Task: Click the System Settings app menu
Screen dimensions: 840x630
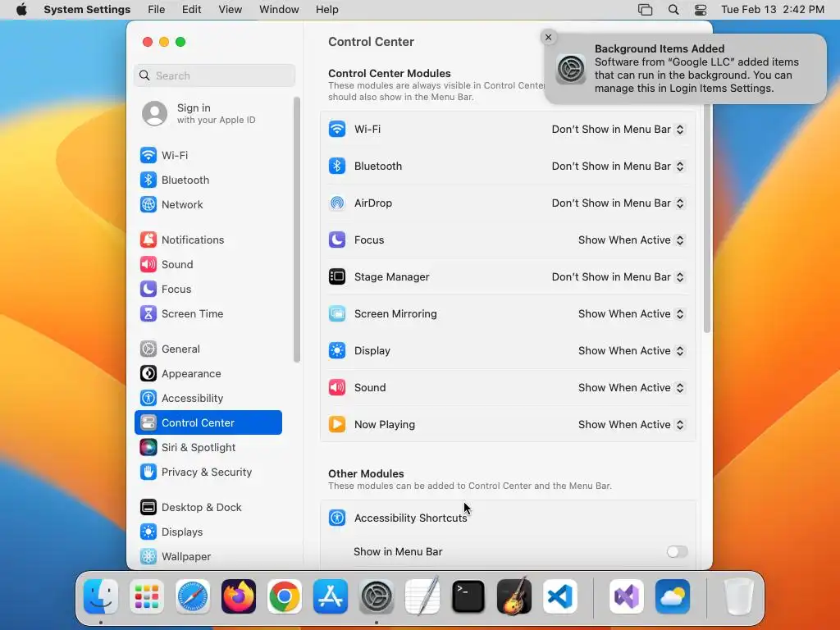Action: point(87,10)
